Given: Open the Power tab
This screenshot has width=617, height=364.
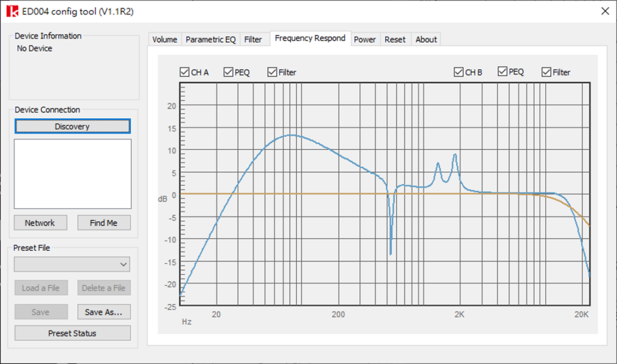Looking at the screenshot, I should (365, 39).
